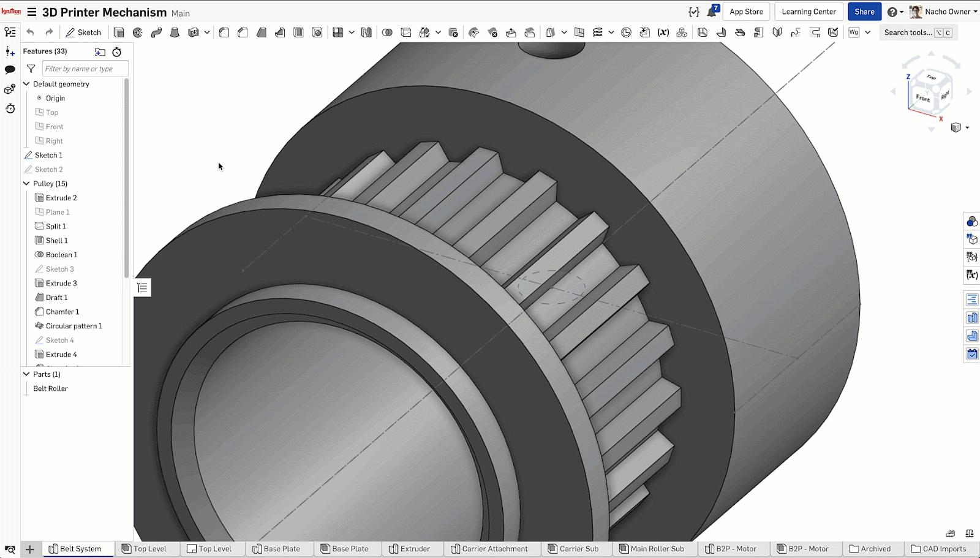Click the Share button
This screenshot has height=558, width=980.
864,12
